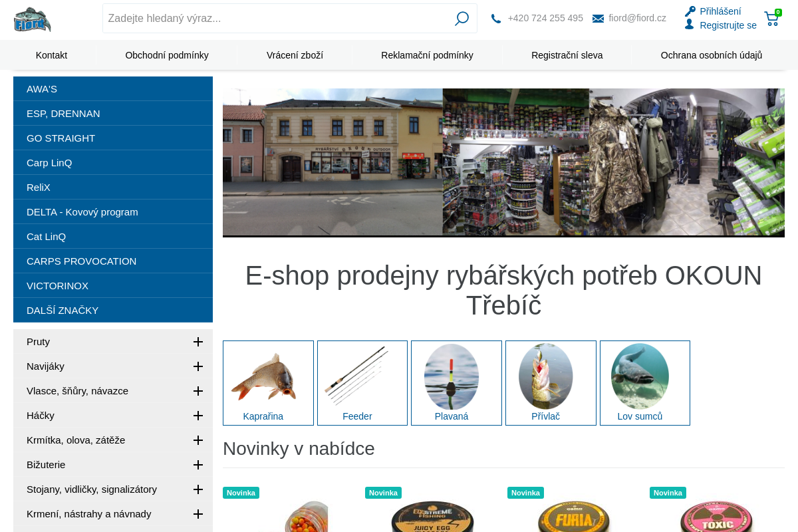Open the Přihlášení login link
The height and width of the screenshot is (532, 798).
coord(720,11)
